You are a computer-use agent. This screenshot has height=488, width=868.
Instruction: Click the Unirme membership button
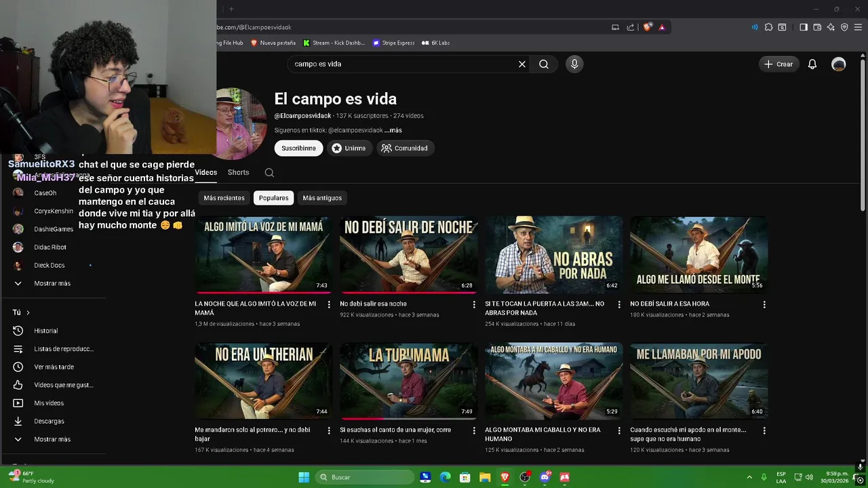(x=349, y=148)
